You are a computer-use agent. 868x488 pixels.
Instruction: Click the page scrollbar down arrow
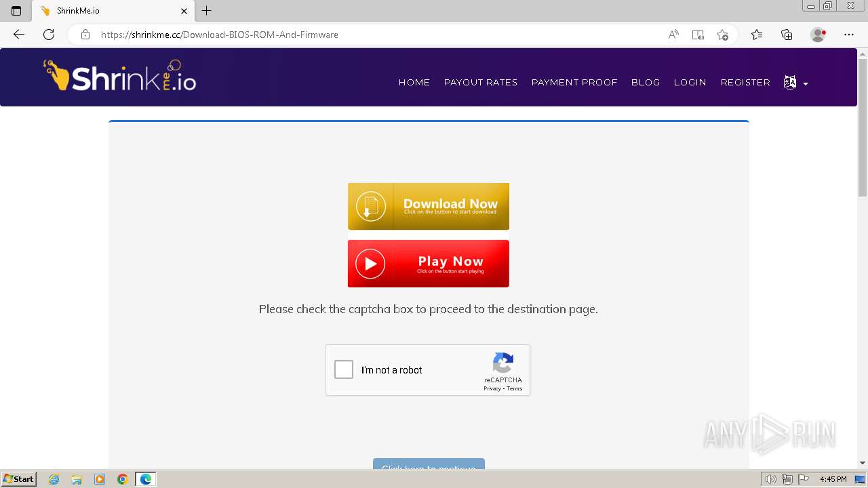click(x=863, y=463)
